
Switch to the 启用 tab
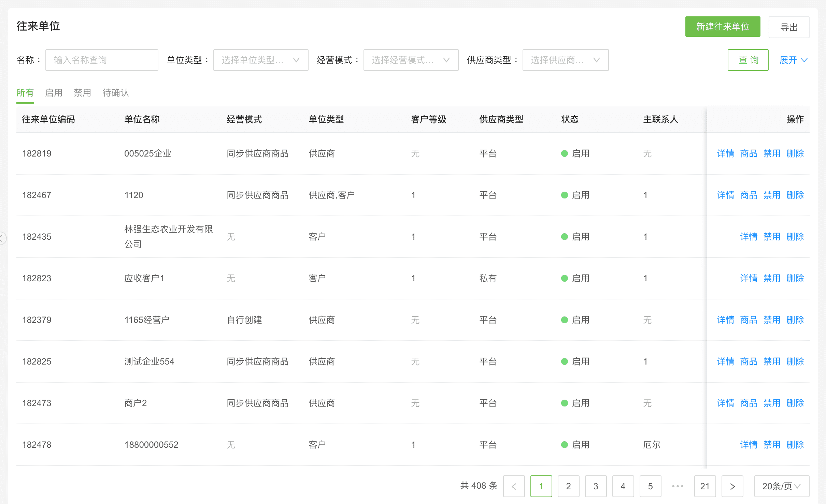[x=54, y=93]
